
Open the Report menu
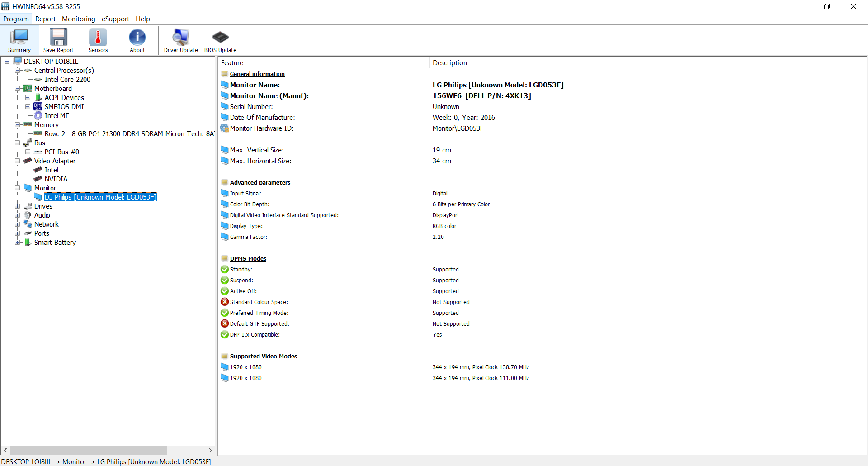click(x=45, y=19)
